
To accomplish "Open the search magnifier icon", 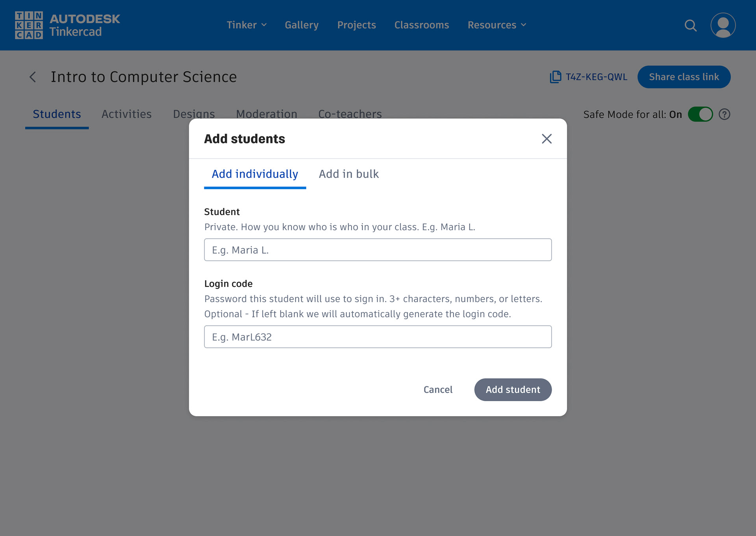I will [x=690, y=25].
